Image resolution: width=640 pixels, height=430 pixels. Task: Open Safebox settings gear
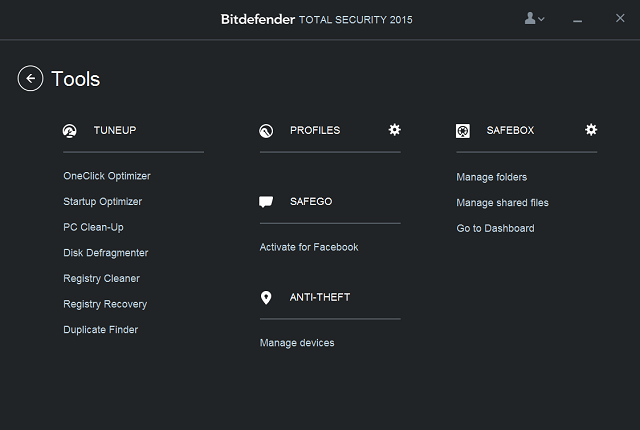point(591,130)
